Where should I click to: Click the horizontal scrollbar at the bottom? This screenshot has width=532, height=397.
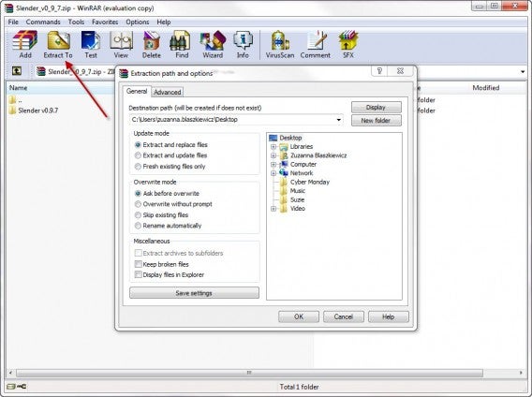[x=249, y=373]
